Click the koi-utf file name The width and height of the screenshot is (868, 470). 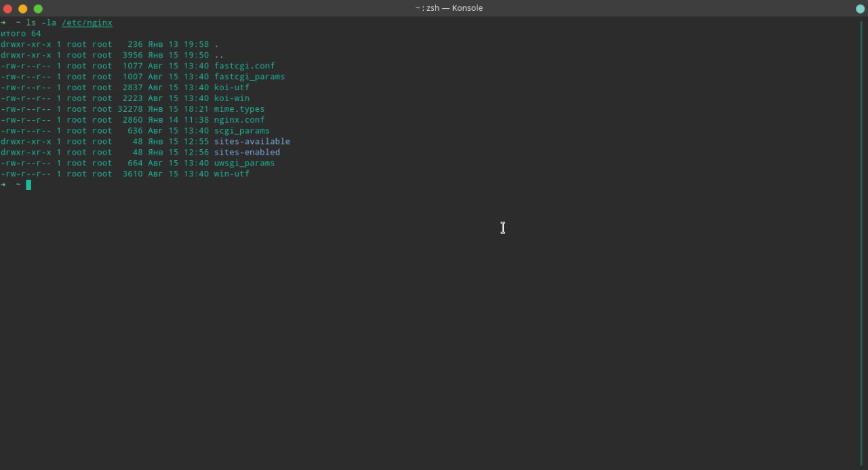[232, 87]
